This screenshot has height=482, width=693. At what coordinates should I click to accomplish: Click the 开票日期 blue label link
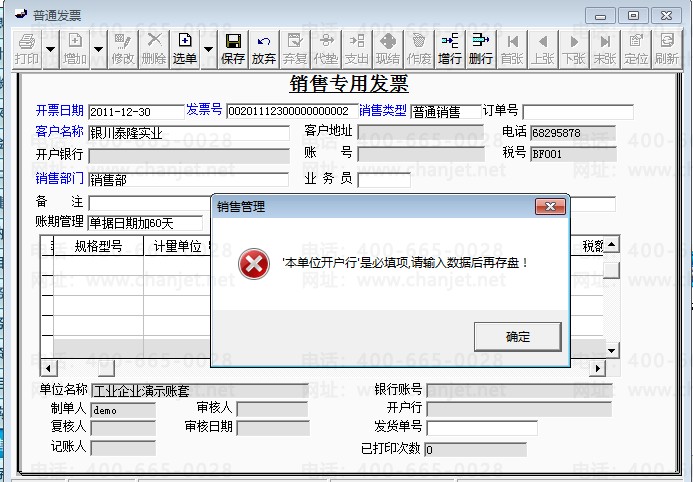tap(60, 110)
